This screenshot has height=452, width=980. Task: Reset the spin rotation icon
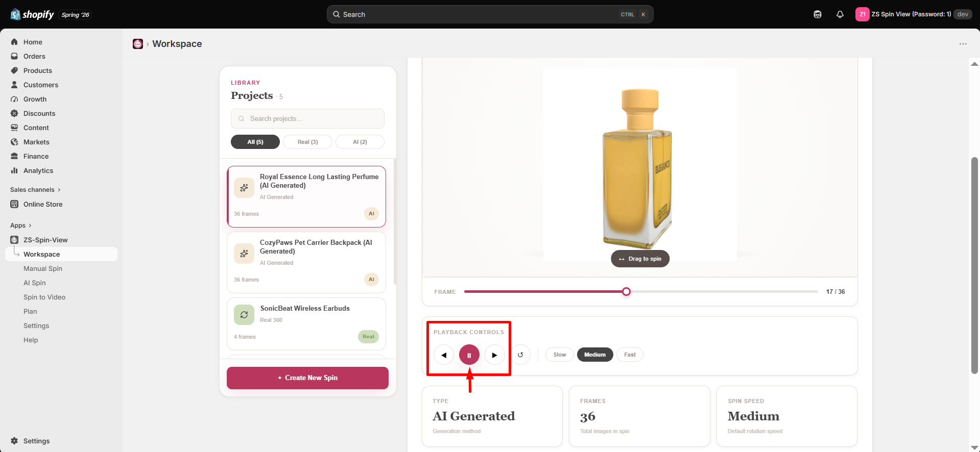click(x=520, y=355)
